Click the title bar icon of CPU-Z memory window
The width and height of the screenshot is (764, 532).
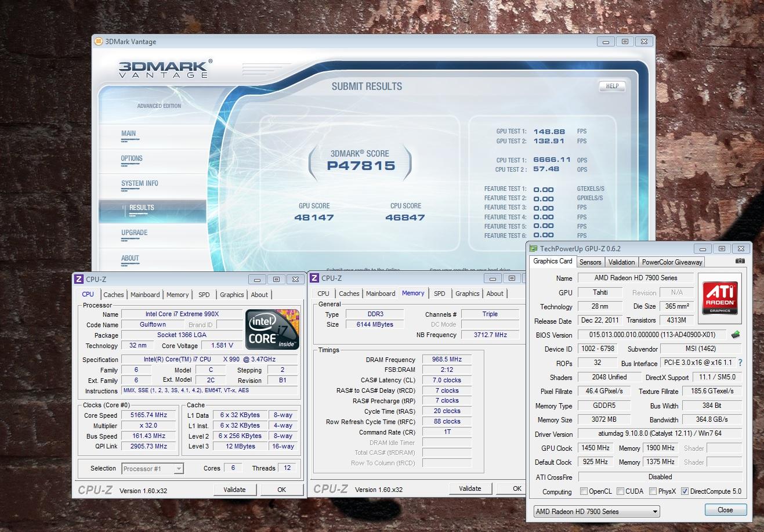coord(314,278)
